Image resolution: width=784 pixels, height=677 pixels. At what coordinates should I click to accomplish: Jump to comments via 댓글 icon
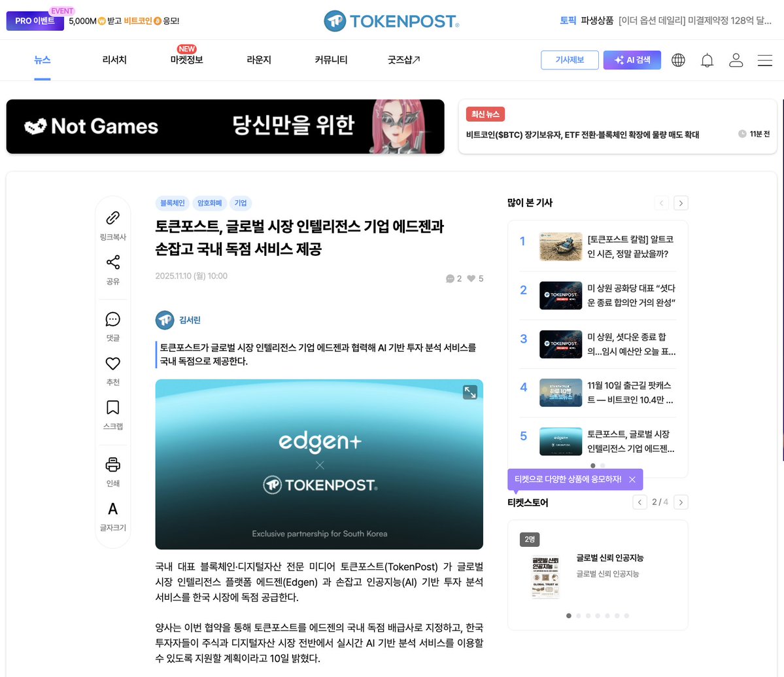tap(113, 319)
